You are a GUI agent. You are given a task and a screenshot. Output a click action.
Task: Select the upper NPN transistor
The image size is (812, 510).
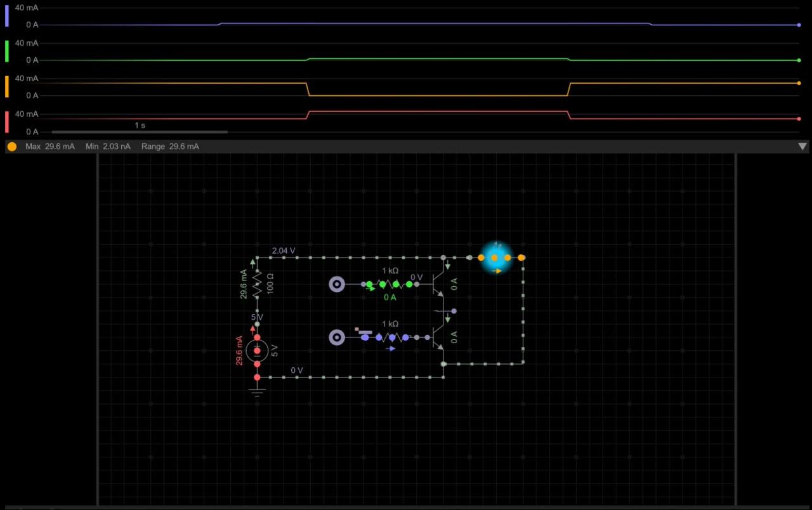click(438, 284)
